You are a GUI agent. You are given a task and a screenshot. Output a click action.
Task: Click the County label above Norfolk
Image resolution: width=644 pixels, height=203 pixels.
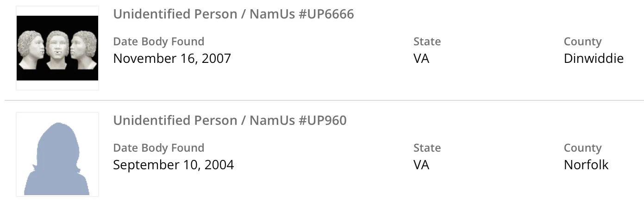(x=582, y=148)
